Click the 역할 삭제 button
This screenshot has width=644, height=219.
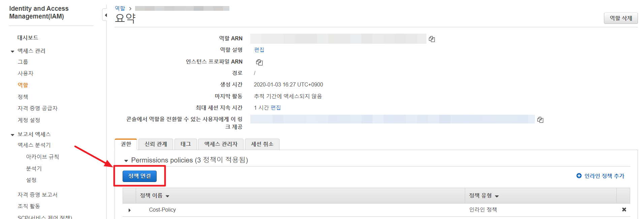(x=620, y=18)
